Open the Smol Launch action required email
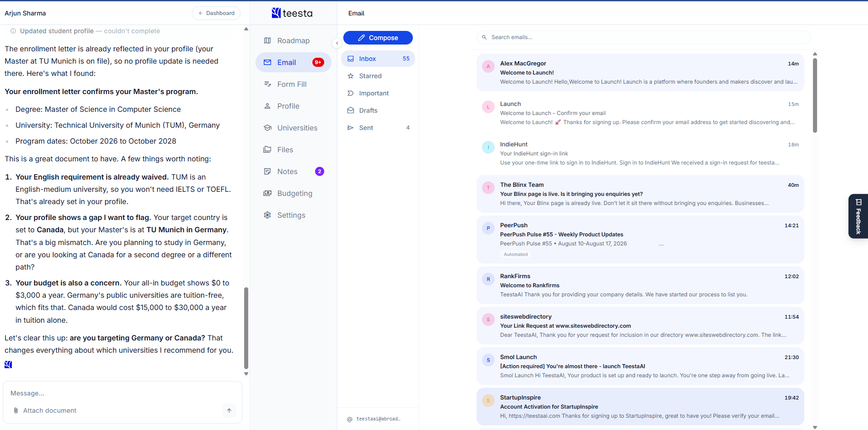Screen dimensions: 868x430 (x=640, y=366)
